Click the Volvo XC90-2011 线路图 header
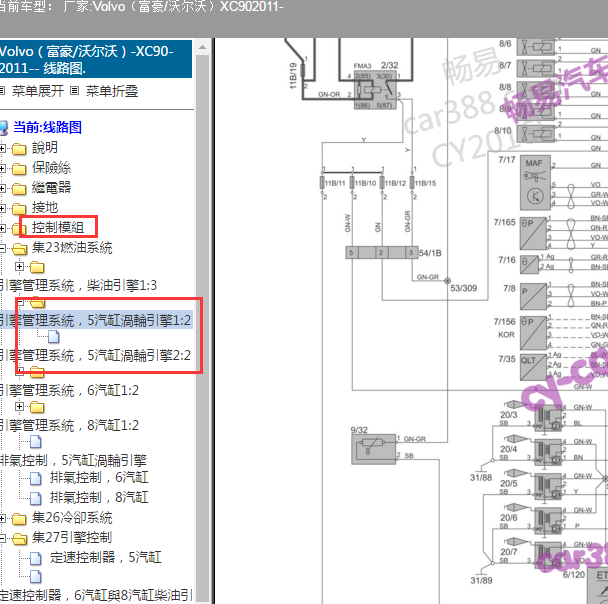 click(x=96, y=59)
